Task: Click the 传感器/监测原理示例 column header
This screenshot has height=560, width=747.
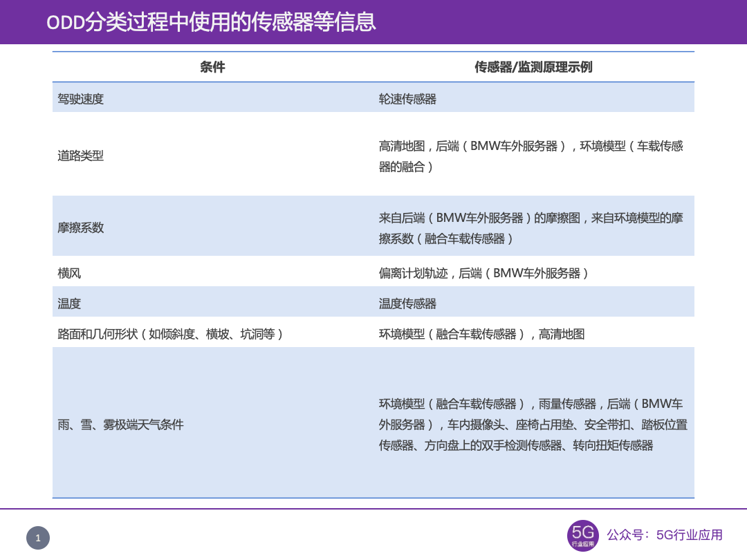Action: click(x=533, y=67)
